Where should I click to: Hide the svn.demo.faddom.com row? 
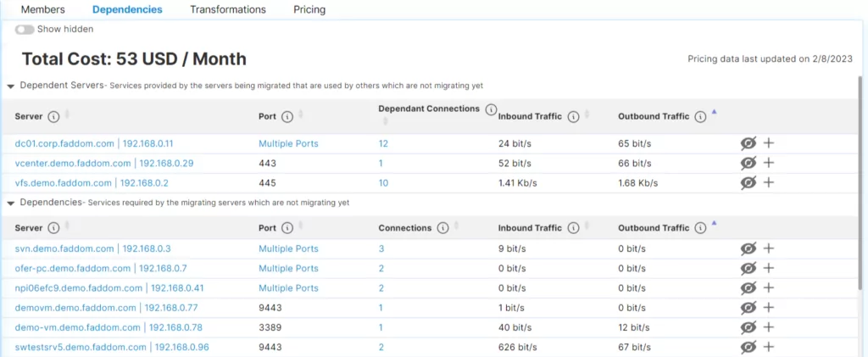point(748,249)
